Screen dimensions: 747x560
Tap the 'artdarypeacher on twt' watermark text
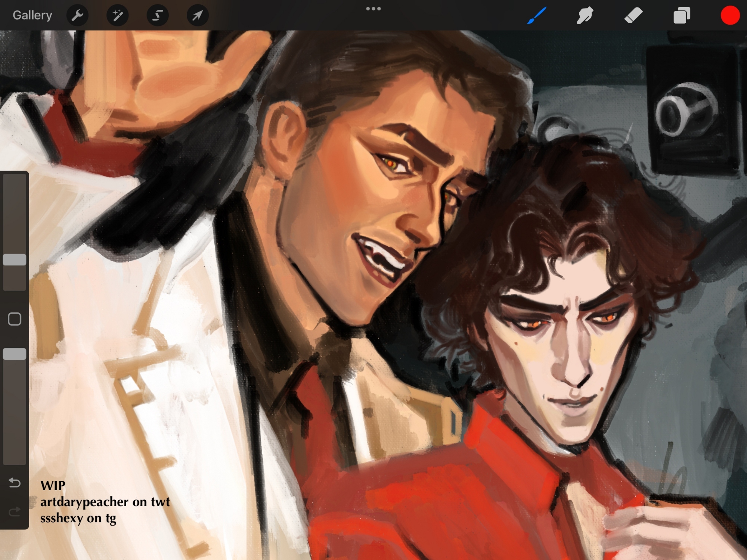coord(105,502)
